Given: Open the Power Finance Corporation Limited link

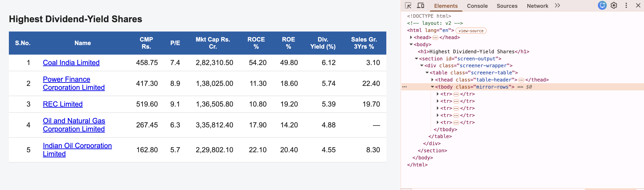Looking at the screenshot, I should pyautogui.click(x=74, y=83).
